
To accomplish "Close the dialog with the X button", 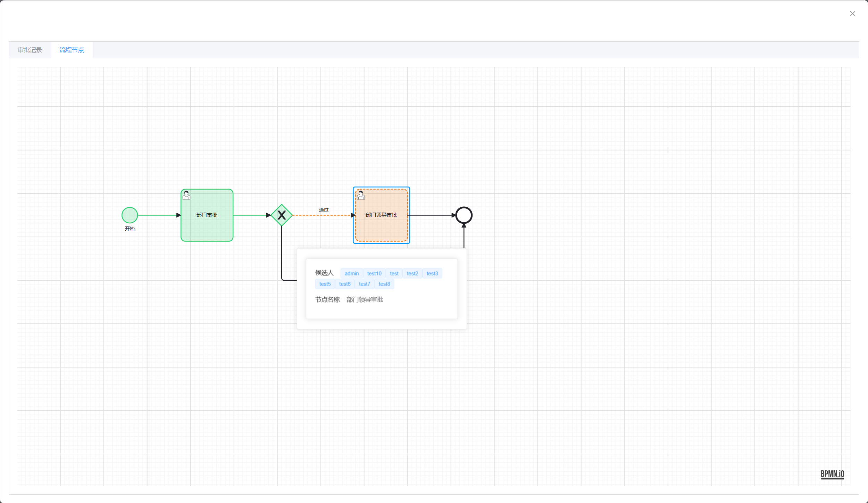I will coord(852,14).
